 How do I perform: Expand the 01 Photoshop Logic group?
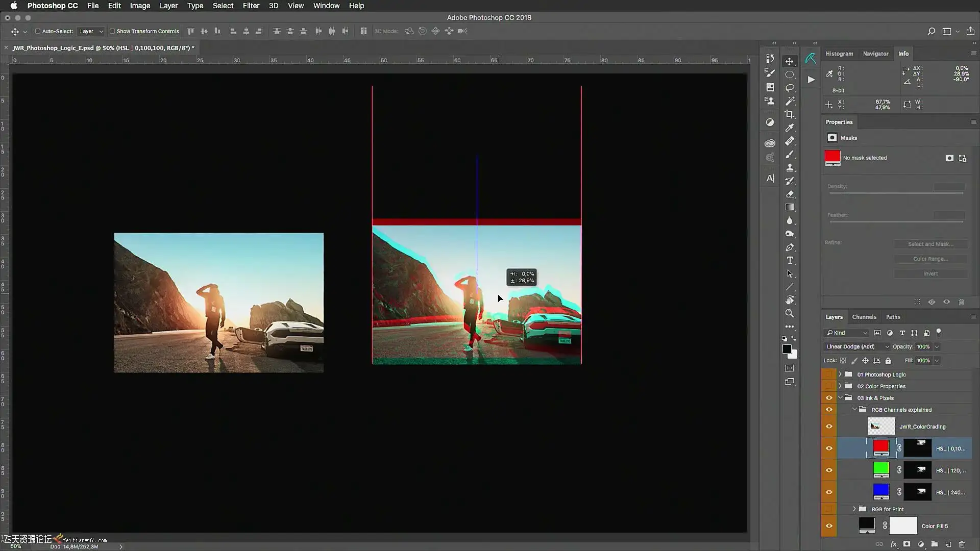click(840, 374)
